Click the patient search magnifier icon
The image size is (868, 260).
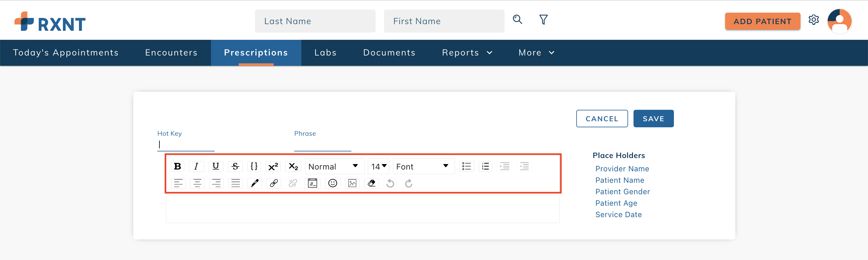(517, 20)
